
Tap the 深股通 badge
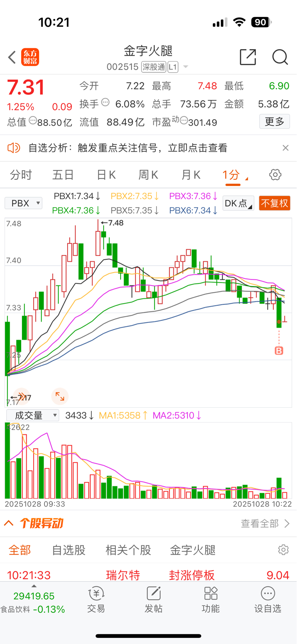tap(154, 67)
